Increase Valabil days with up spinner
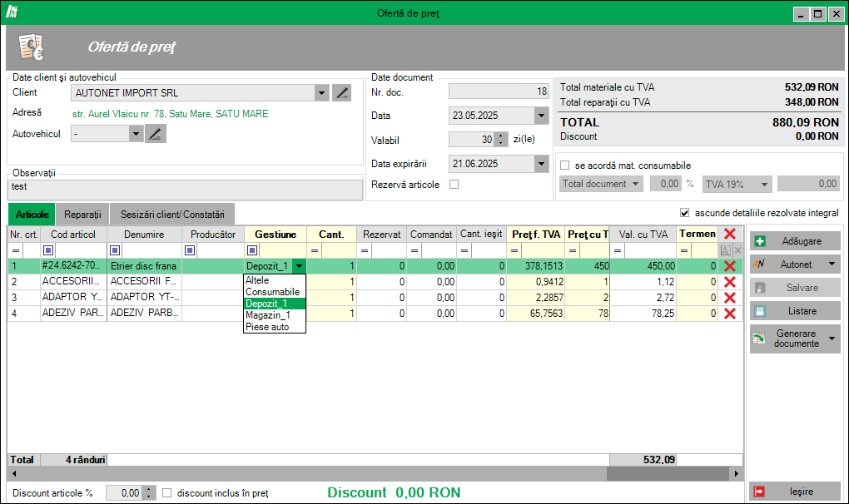 pos(501,136)
